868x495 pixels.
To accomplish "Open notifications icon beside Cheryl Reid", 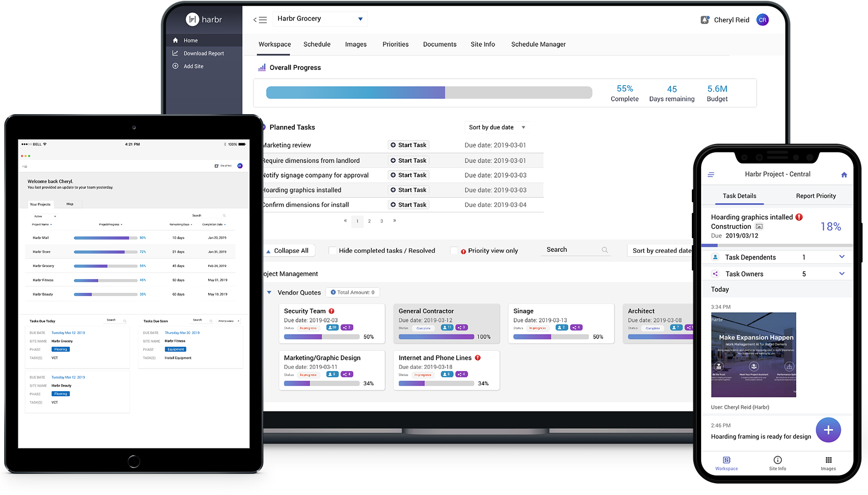I will (705, 20).
